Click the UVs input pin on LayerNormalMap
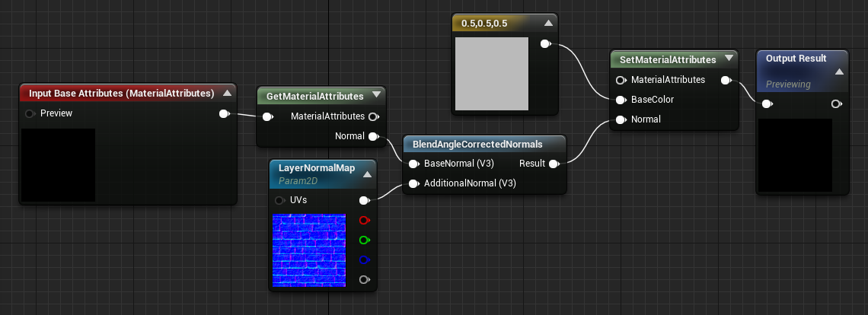 click(279, 200)
